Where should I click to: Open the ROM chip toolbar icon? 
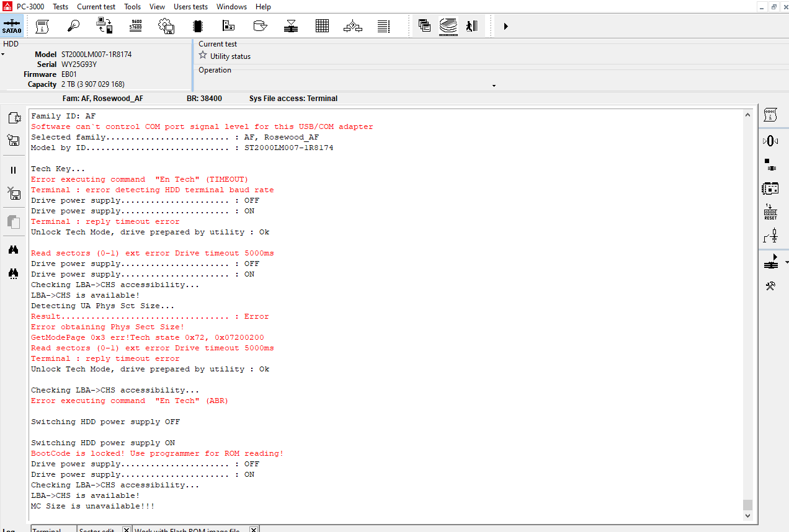pyautogui.click(x=198, y=26)
